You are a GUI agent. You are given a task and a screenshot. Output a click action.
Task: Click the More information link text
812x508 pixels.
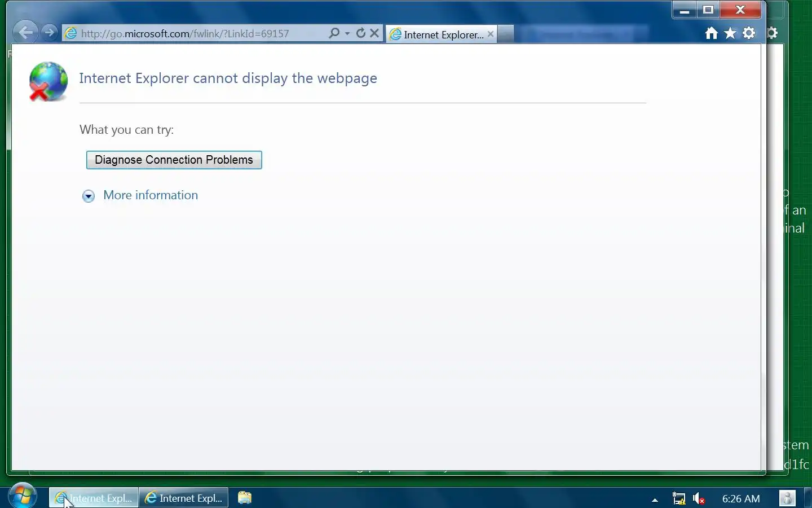(x=151, y=195)
